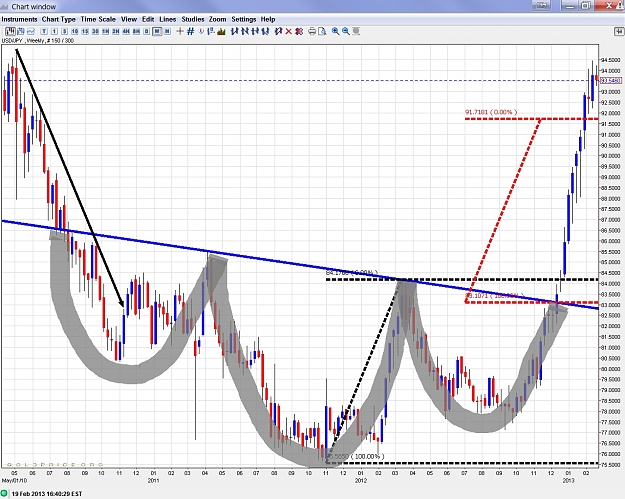Screen dimensions: 625x499
Task: Click the 84.0000 price axis level
Action: click(611, 284)
